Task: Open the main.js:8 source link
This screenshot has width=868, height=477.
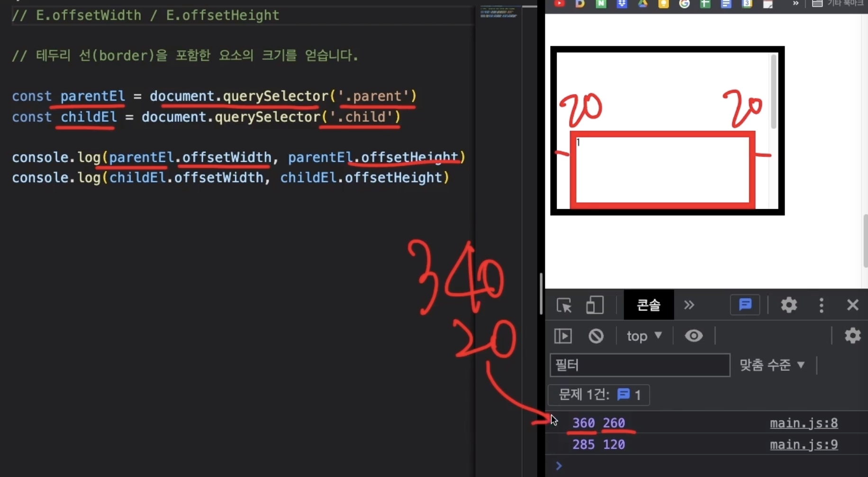Action: 804,423
